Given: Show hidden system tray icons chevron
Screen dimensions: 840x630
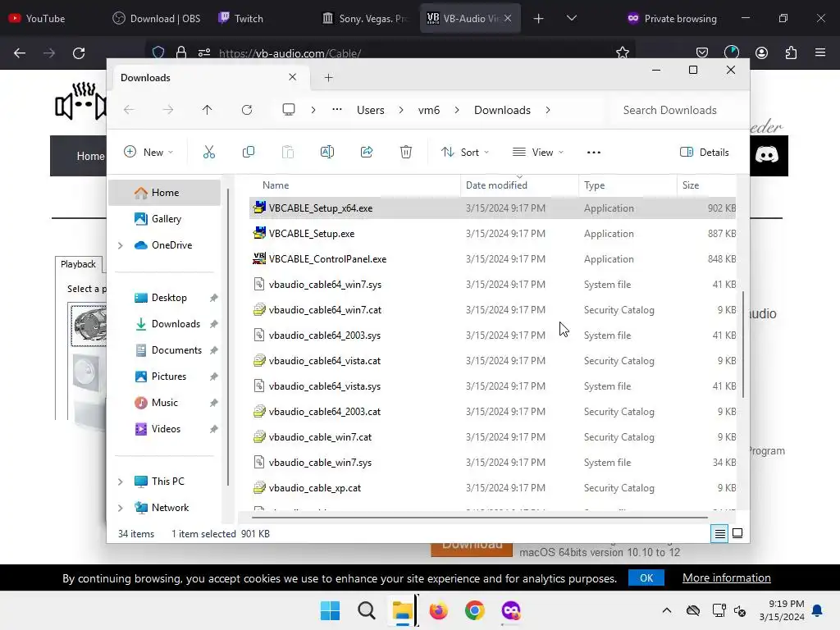Looking at the screenshot, I should [666, 610].
